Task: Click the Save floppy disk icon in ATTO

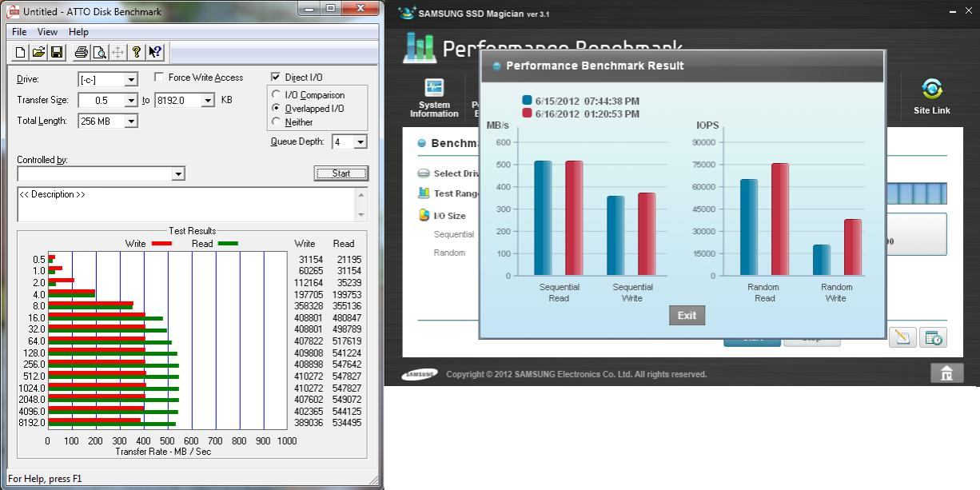Action: pyautogui.click(x=57, y=52)
